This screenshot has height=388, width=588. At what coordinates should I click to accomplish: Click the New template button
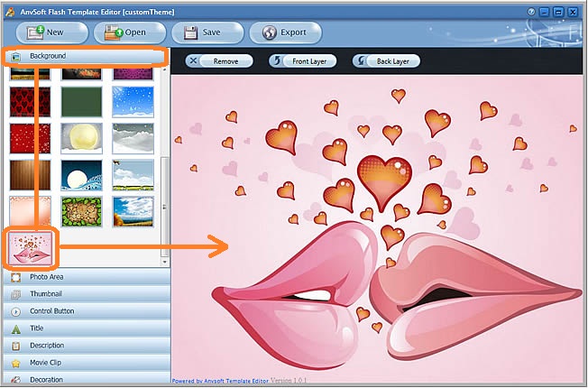tap(52, 32)
